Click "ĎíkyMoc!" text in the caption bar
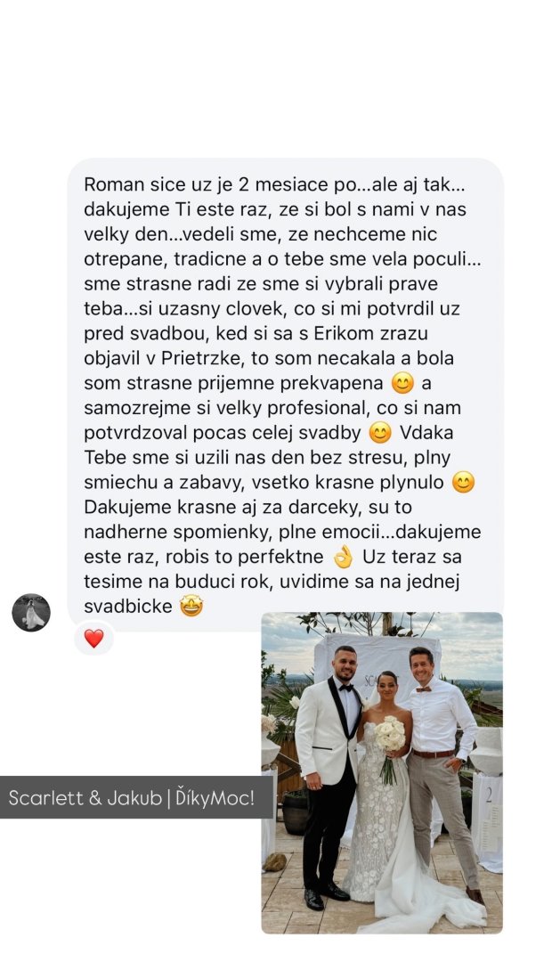The width and height of the screenshot is (560, 962). point(215,797)
